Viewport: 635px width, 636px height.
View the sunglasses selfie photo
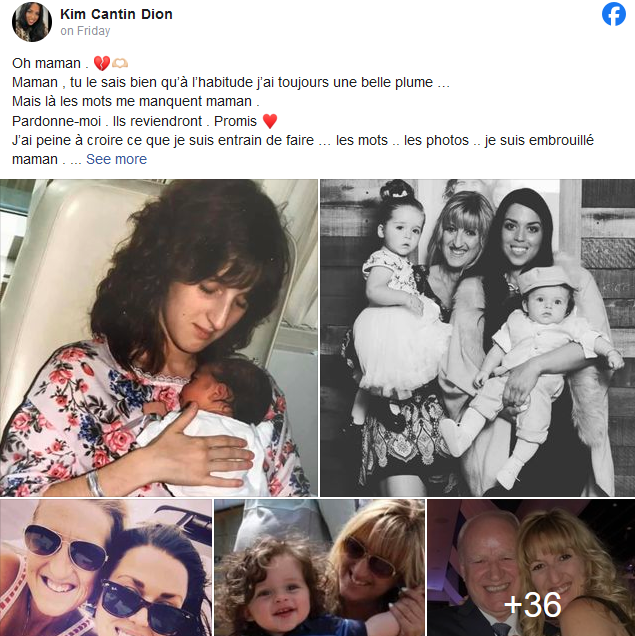[106, 568]
